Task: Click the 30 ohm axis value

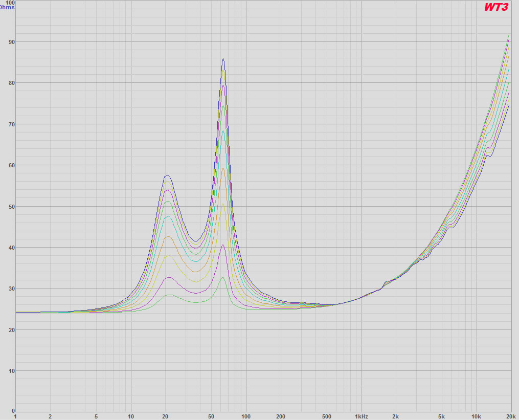Action: [x=12, y=289]
